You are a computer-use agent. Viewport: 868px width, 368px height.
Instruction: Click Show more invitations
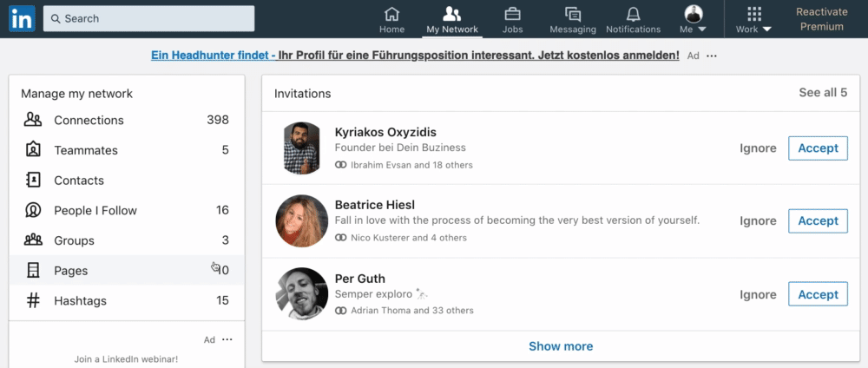(x=560, y=346)
